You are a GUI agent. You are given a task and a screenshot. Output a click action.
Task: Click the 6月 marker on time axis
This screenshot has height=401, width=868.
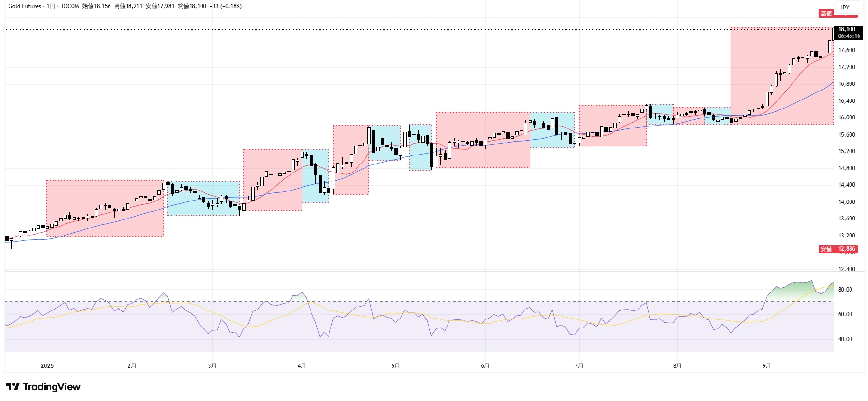click(x=485, y=366)
